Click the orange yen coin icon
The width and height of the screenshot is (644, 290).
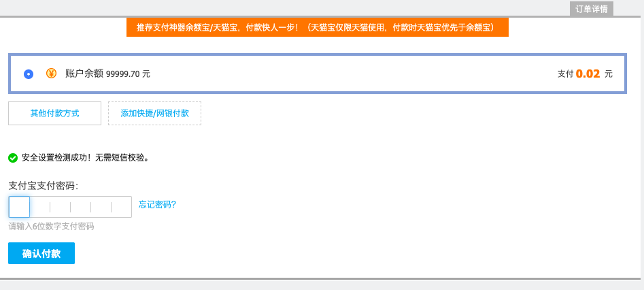coord(51,74)
